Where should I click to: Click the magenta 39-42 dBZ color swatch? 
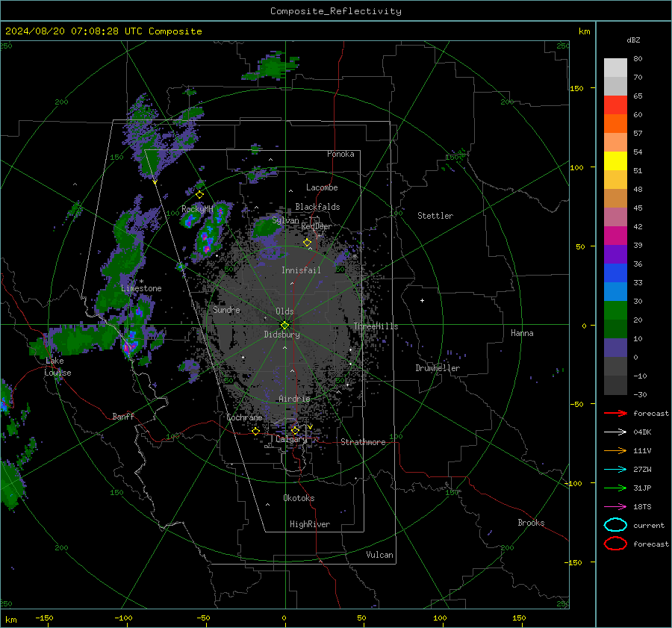[615, 236]
